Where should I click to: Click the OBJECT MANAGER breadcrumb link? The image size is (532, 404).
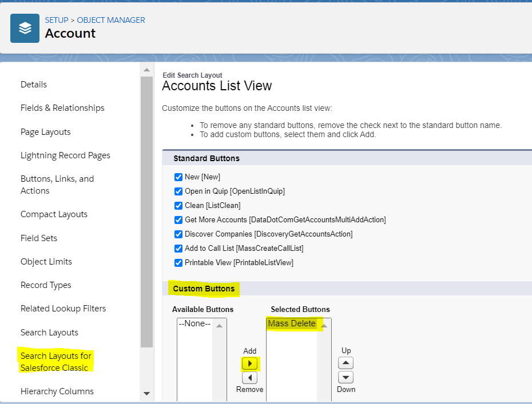111,20
